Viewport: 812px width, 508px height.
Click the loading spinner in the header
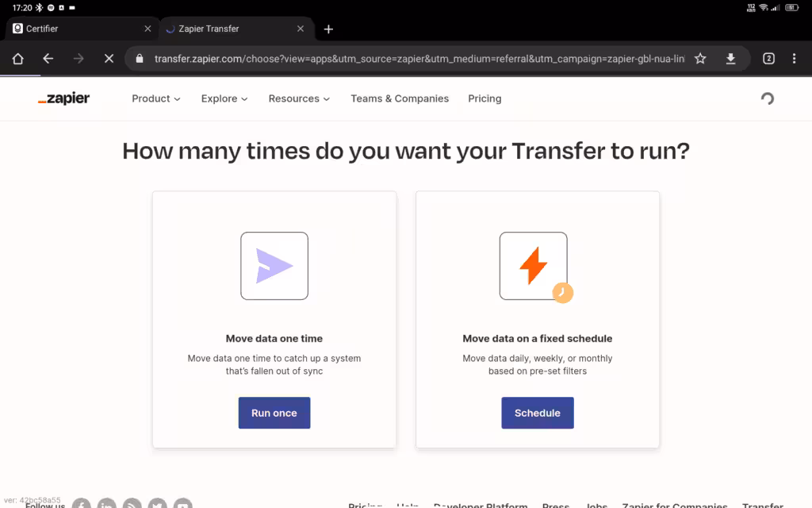(x=768, y=98)
